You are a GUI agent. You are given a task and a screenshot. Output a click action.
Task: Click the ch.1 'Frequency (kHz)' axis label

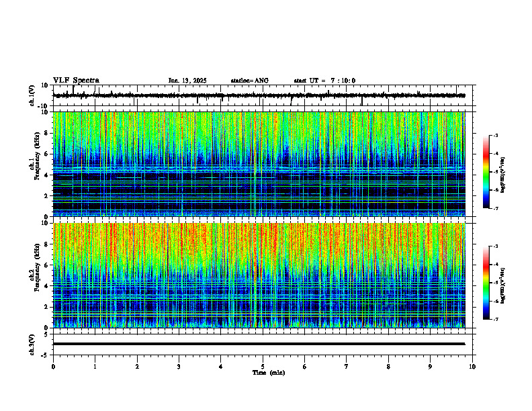(x=38, y=156)
